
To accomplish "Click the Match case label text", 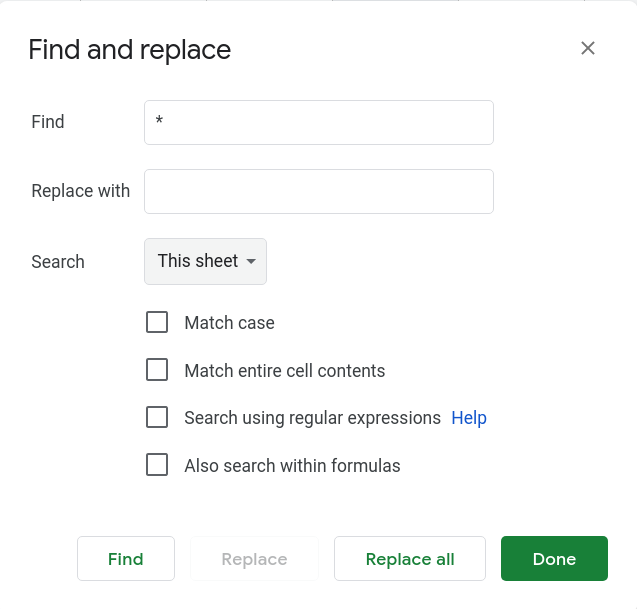I will pyautogui.click(x=230, y=323).
